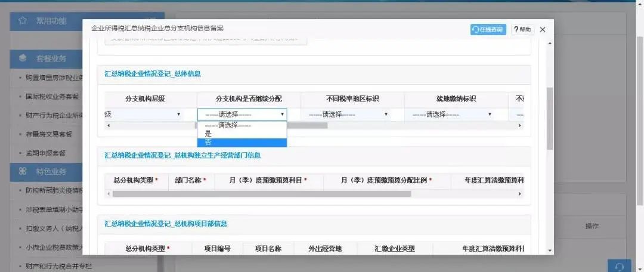Viewport: 644px width, 272px height.
Task: Click the layers icon beside 套餐业务
Action: 23,58
